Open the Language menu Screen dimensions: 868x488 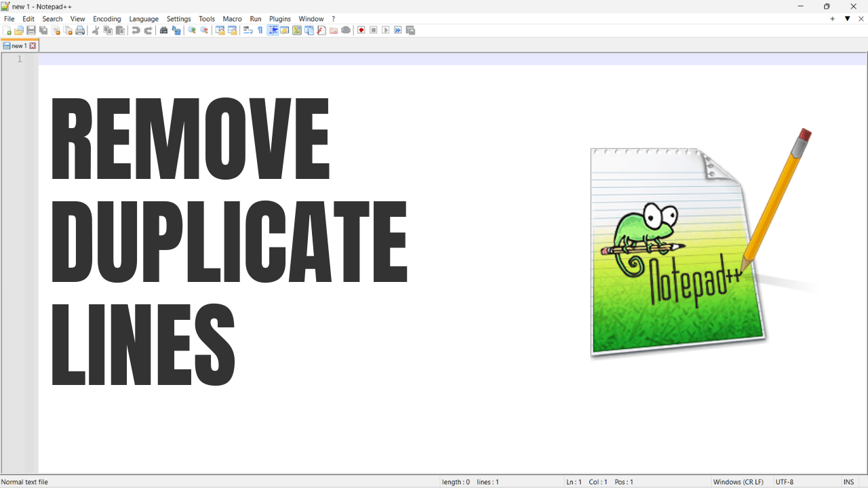(143, 18)
